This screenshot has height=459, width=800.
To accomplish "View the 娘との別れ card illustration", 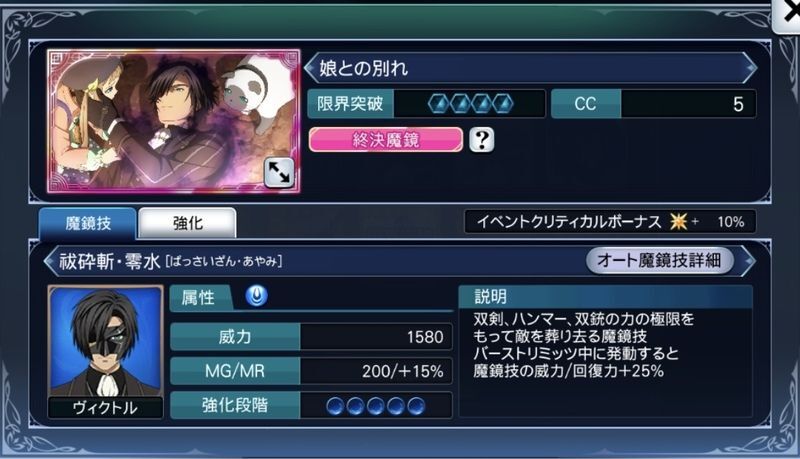I will pos(174,121).
